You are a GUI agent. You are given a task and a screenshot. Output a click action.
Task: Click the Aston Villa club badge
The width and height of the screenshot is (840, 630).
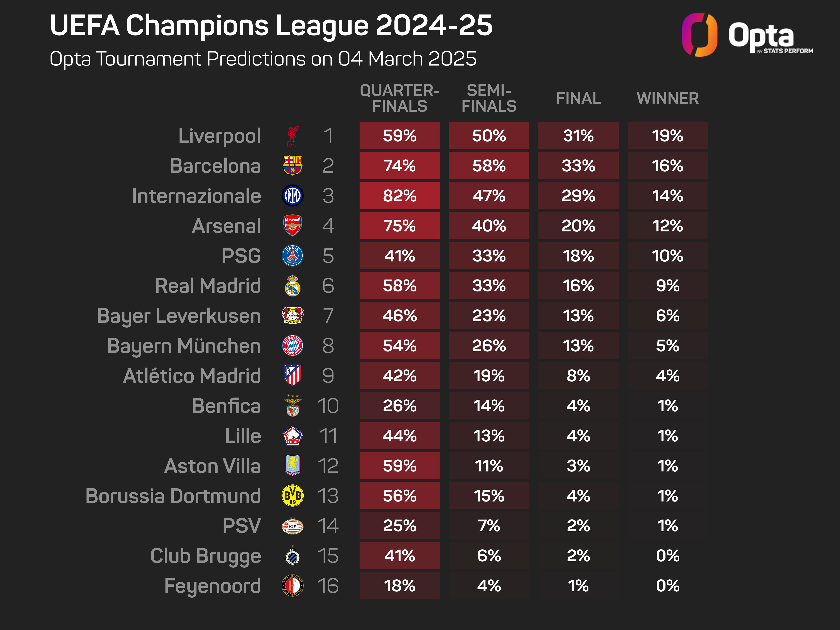tap(292, 466)
